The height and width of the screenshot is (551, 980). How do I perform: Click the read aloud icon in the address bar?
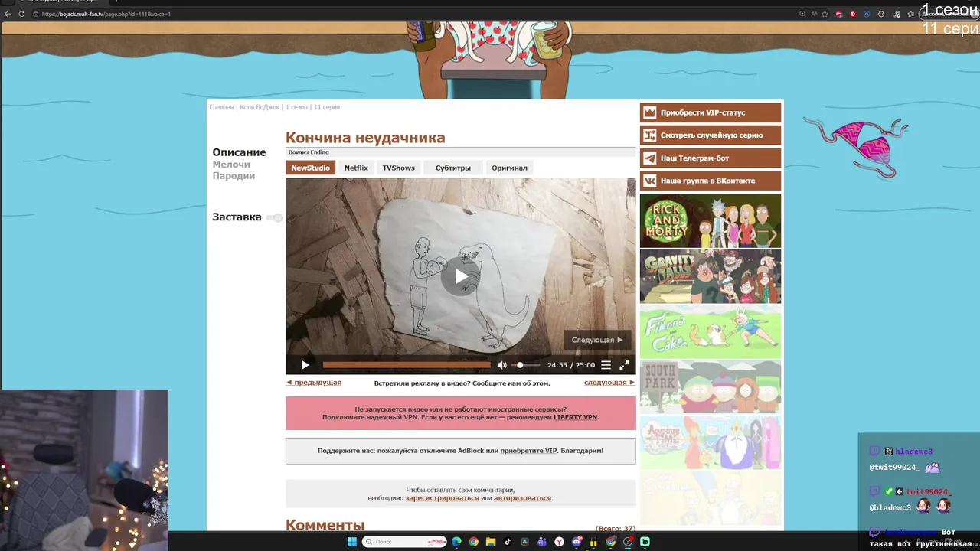(x=814, y=14)
